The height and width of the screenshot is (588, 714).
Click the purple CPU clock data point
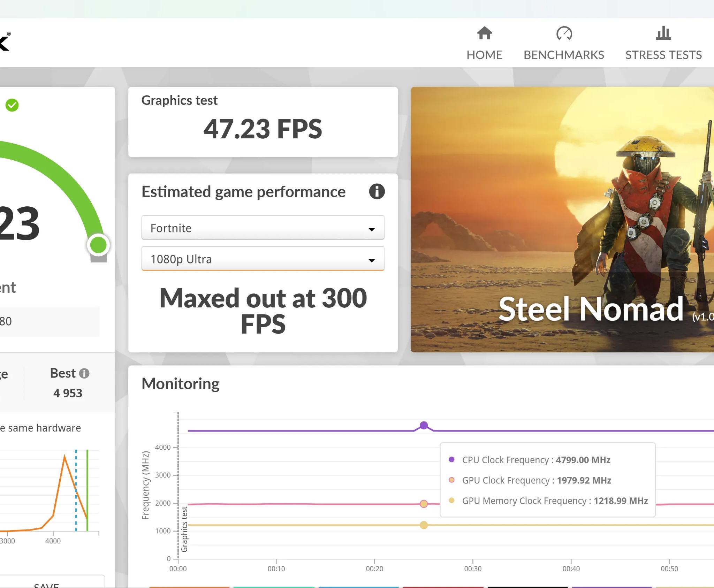point(424,425)
